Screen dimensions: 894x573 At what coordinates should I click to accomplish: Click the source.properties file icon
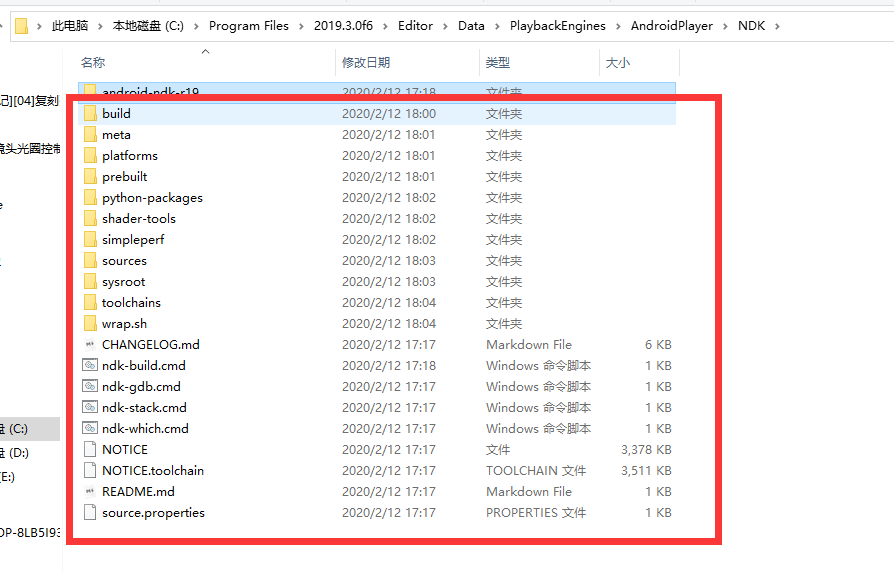(x=90, y=513)
